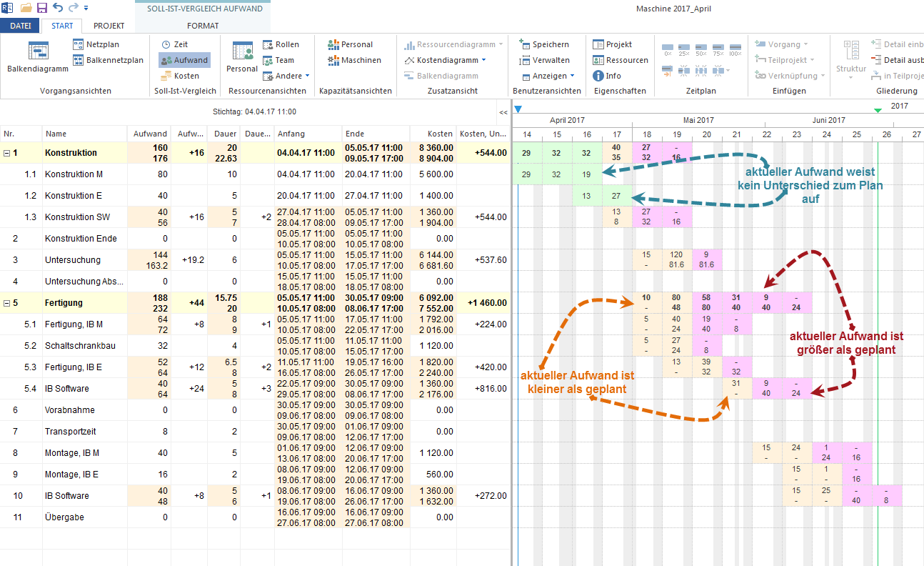Open the DATEI tab
The height and width of the screenshot is (566, 924).
20,26
